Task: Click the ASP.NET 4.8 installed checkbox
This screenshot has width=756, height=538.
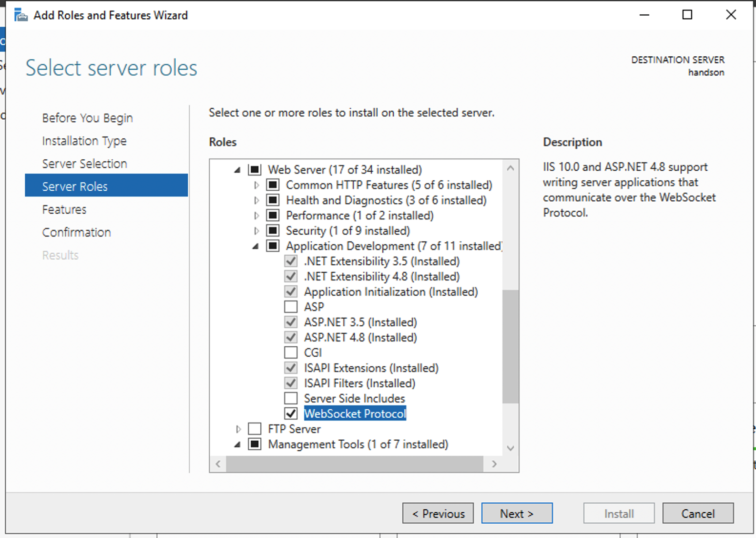Action: (x=291, y=337)
